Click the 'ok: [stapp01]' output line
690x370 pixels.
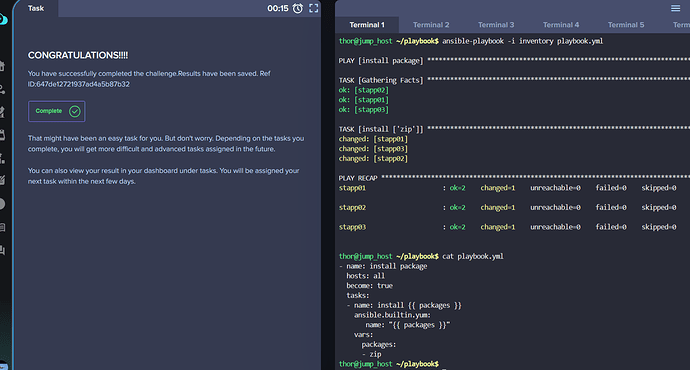point(363,100)
